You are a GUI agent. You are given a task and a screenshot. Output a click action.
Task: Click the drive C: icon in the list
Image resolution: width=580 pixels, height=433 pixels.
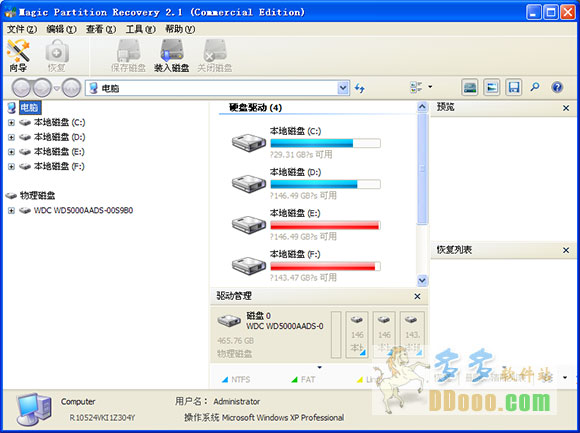click(249, 143)
